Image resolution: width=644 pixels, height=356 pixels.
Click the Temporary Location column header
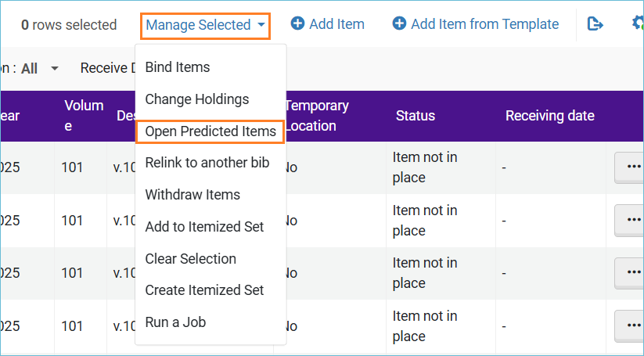tap(317, 116)
